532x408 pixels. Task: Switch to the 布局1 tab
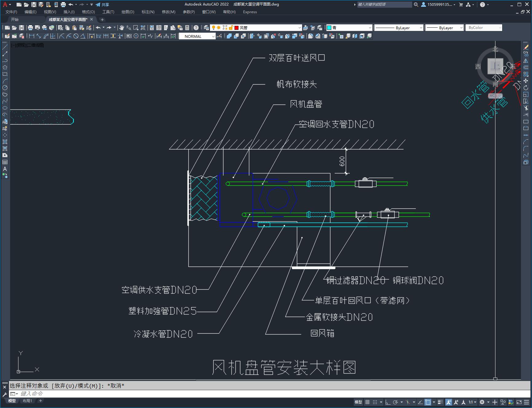point(27,401)
